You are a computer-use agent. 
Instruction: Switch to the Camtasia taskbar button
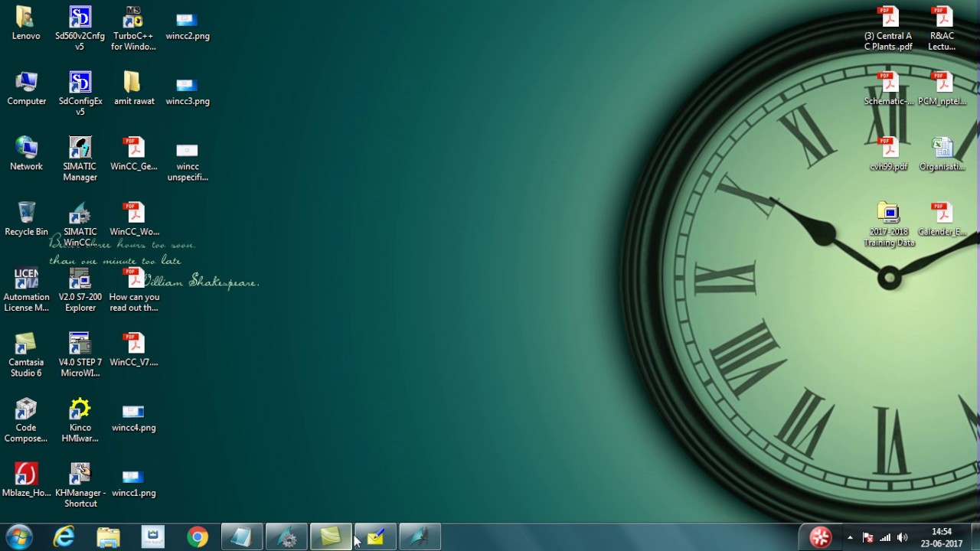331,537
